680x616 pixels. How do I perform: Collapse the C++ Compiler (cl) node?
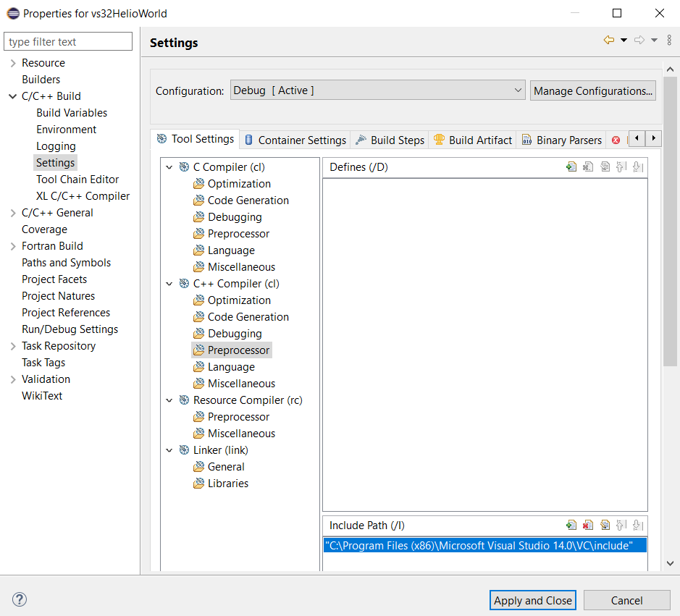[x=169, y=284]
